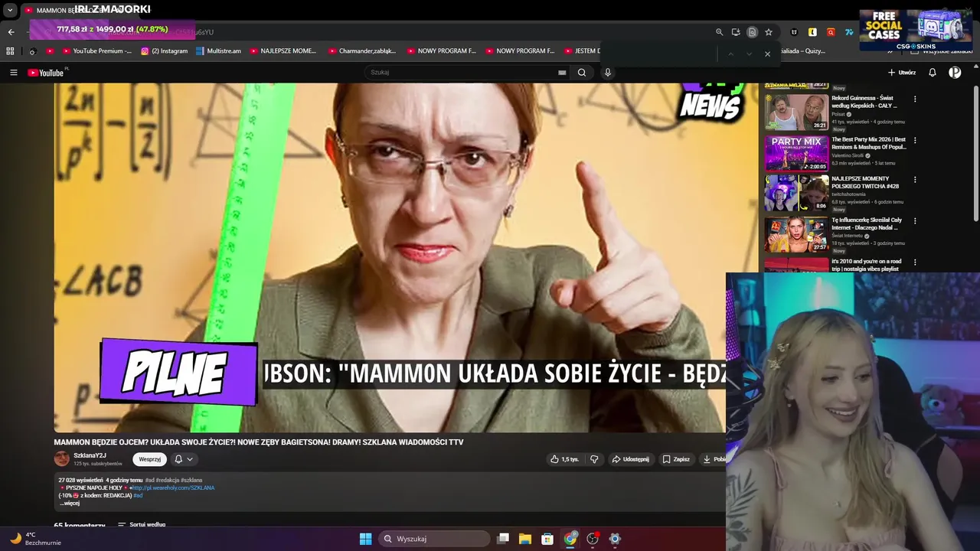Go to next find result arrow
The width and height of the screenshot is (980, 551).
coord(749,54)
